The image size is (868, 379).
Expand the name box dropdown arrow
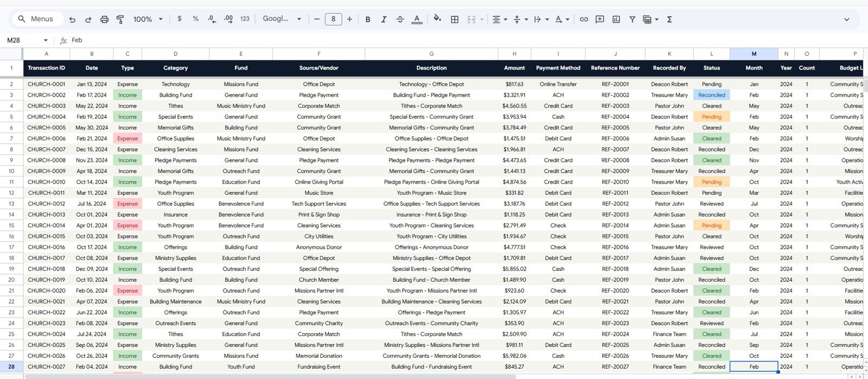tap(46, 40)
